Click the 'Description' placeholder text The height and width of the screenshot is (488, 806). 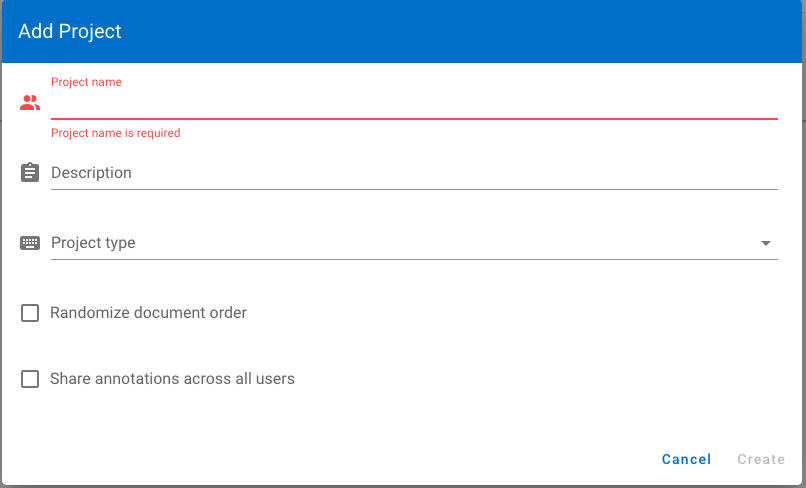click(x=91, y=173)
